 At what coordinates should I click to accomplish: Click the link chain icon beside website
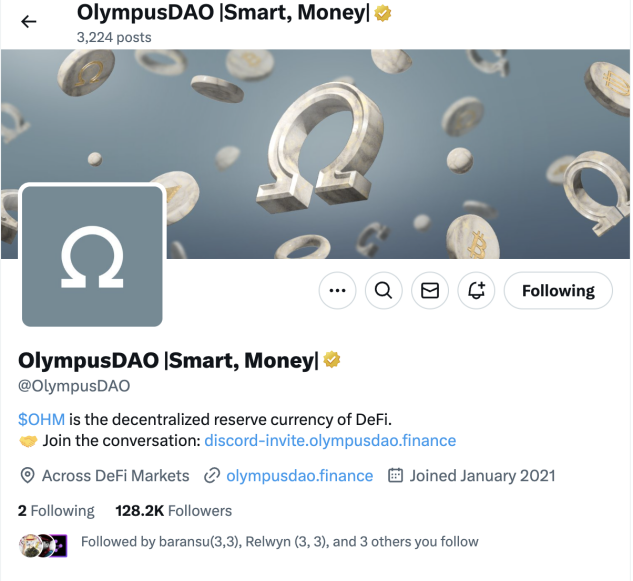[x=212, y=476]
